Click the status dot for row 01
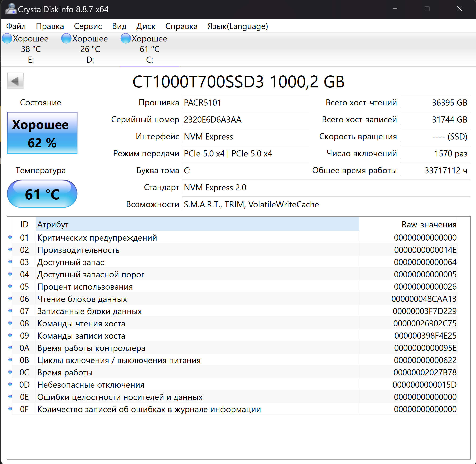476x464 pixels. (x=10, y=237)
